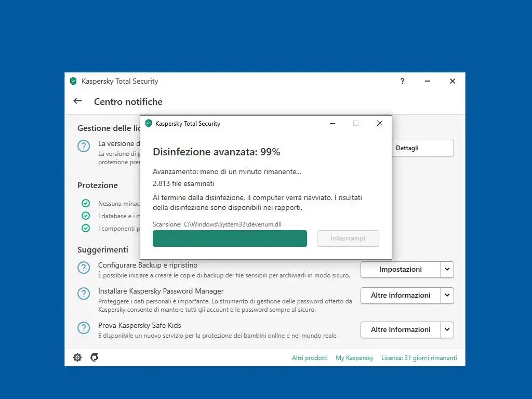Click the Protezione section heading
532x399 pixels.
(x=97, y=185)
